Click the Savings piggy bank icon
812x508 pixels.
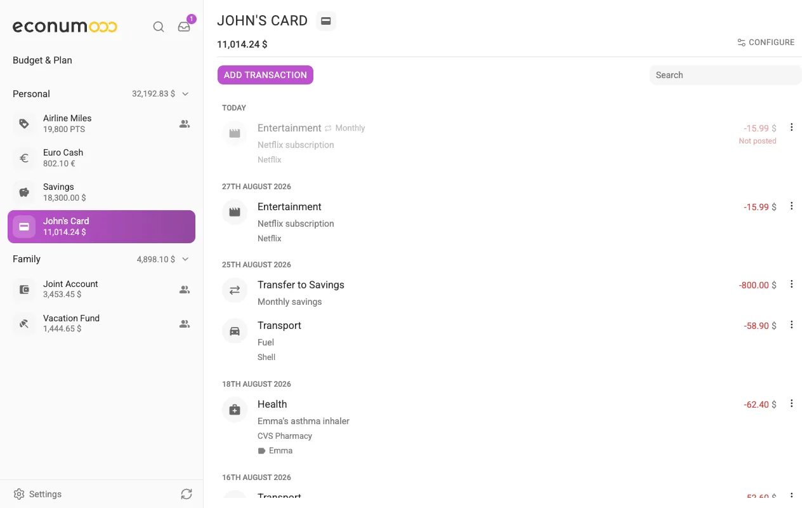coord(24,192)
